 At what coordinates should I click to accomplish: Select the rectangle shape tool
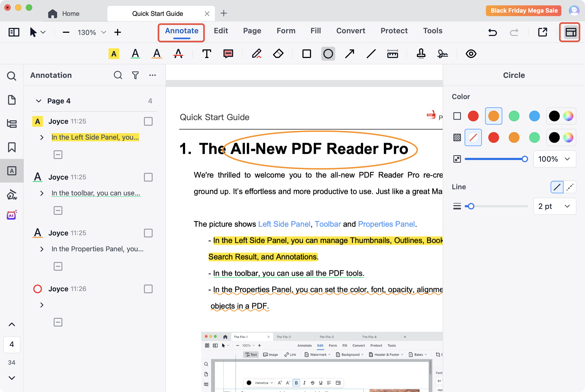click(x=306, y=54)
